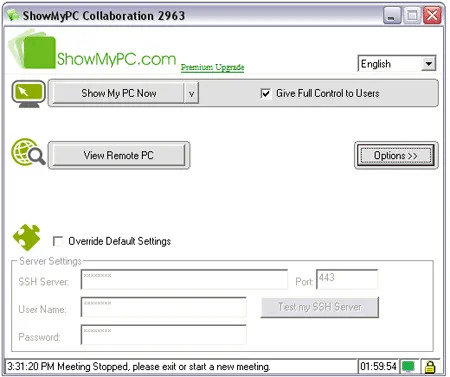Focus the Password input field
This screenshot has width=450, height=377.
[x=163, y=335]
